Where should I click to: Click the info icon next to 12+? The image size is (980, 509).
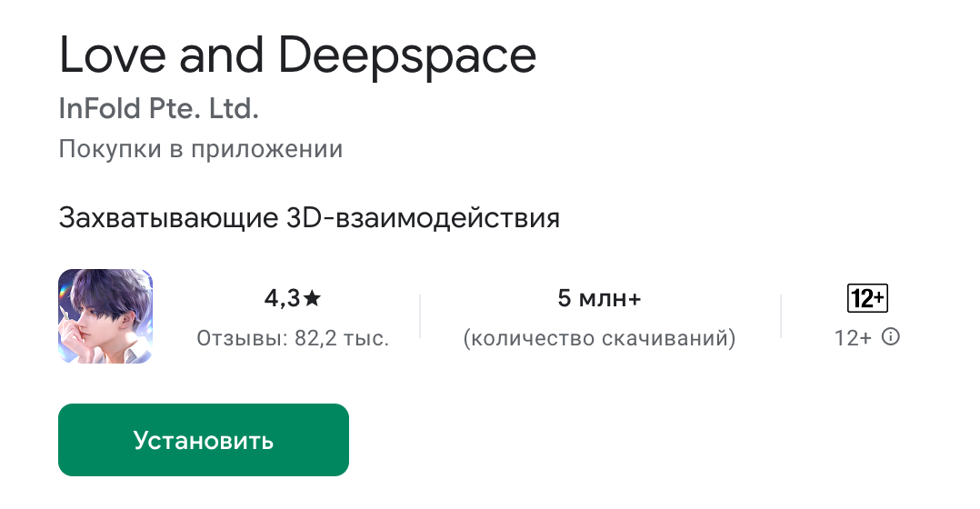(x=891, y=337)
